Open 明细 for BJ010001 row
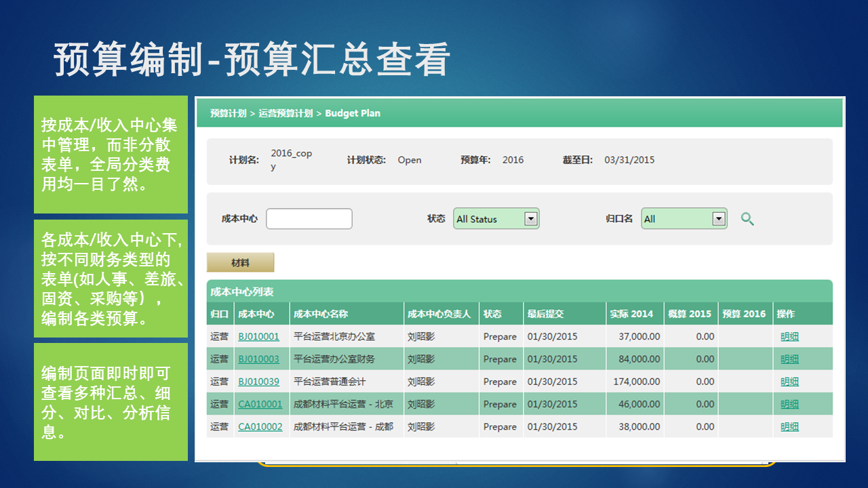 (789, 336)
